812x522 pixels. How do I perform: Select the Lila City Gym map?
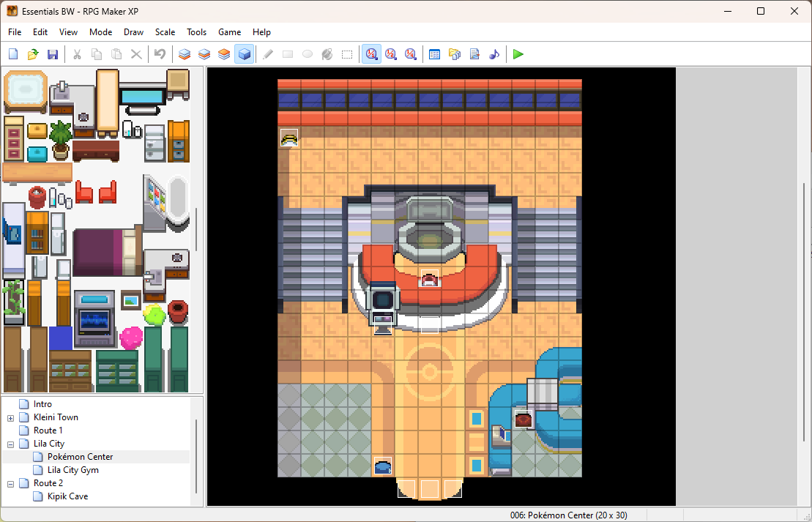[x=72, y=470]
